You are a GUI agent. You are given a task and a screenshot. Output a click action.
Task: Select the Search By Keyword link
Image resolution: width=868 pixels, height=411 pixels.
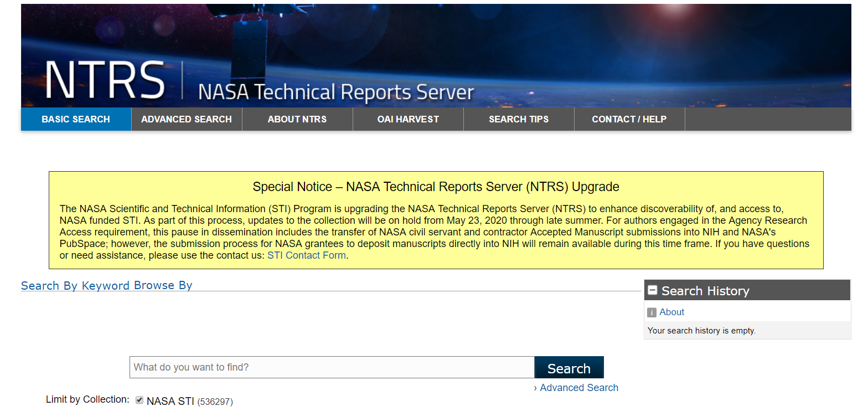pos(75,286)
